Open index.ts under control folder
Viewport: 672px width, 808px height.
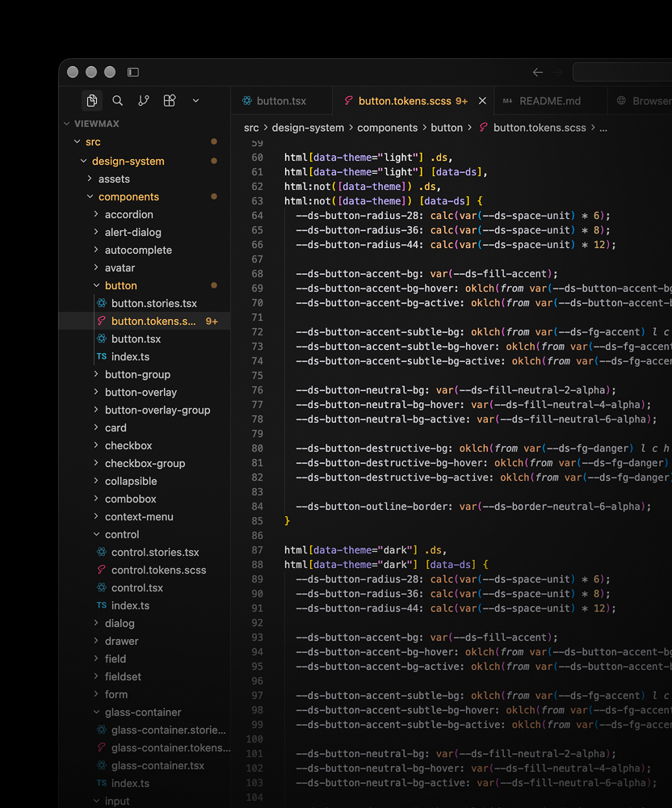click(130, 605)
